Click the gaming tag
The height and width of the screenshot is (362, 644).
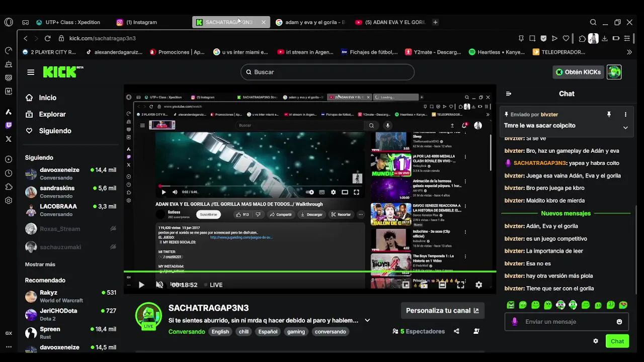pos(296,332)
